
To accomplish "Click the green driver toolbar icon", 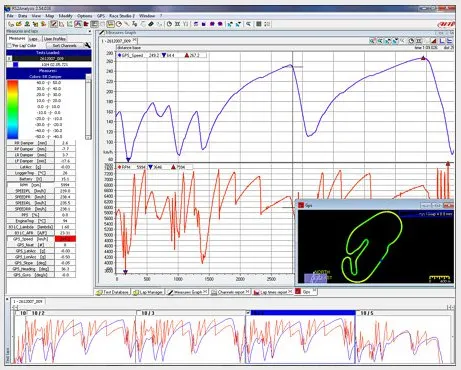I will tap(27, 24).
